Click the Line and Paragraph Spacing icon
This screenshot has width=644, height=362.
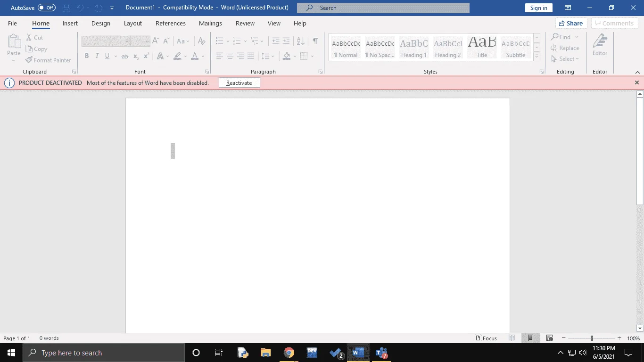point(266,56)
